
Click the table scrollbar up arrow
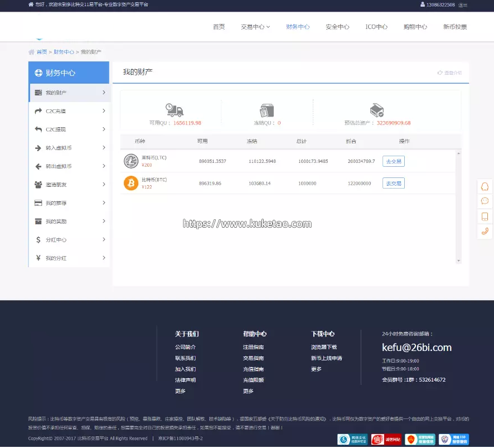(459, 153)
